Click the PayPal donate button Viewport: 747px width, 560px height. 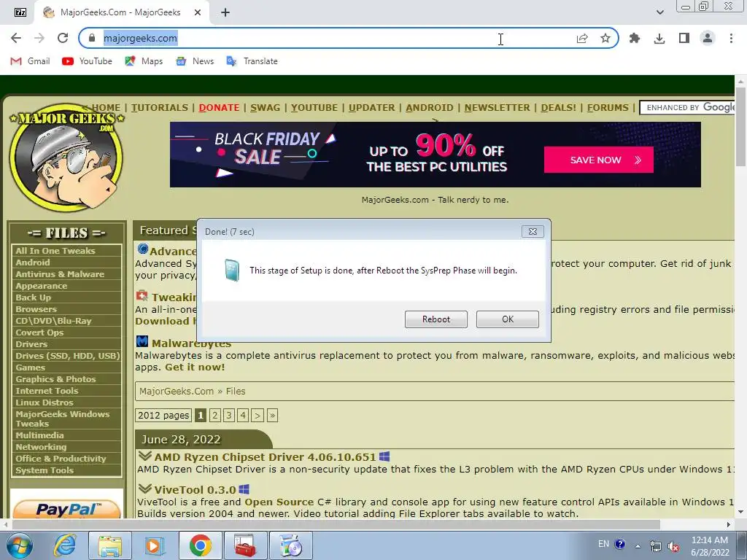point(66,508)
